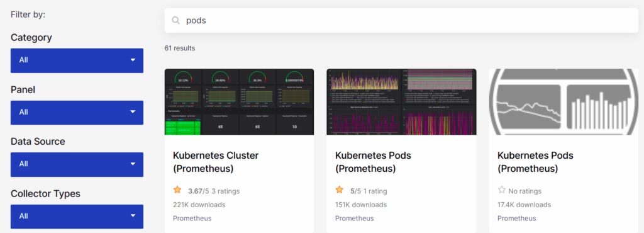Open the Kubernetes Cluster (Prometheus) title link
This screenshot has height=233, width=644.
tap(216, 162)
